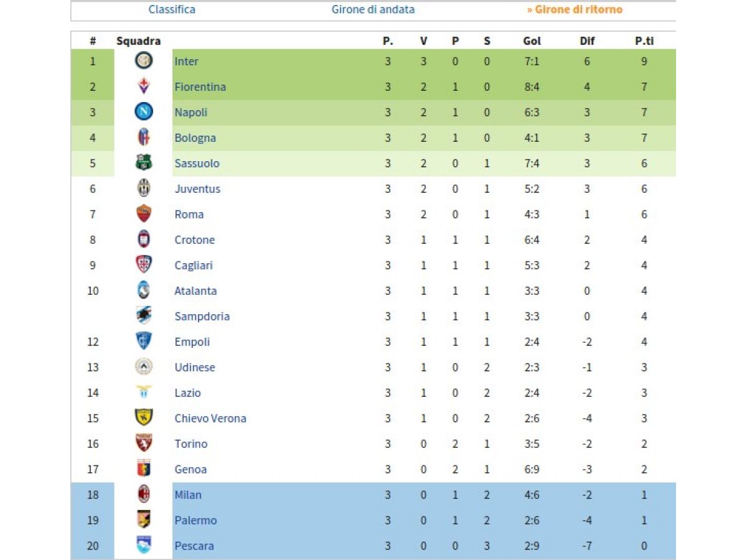The image size is (747, 560).
Task: Click the Genoa team badge
Action: click(144, 469)
